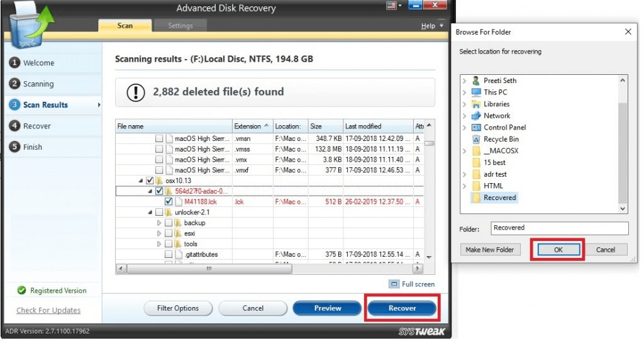Click the folder tree vertical scrollbar thumb
This screenshot has height=341, width=644.
tap(623, 152)
